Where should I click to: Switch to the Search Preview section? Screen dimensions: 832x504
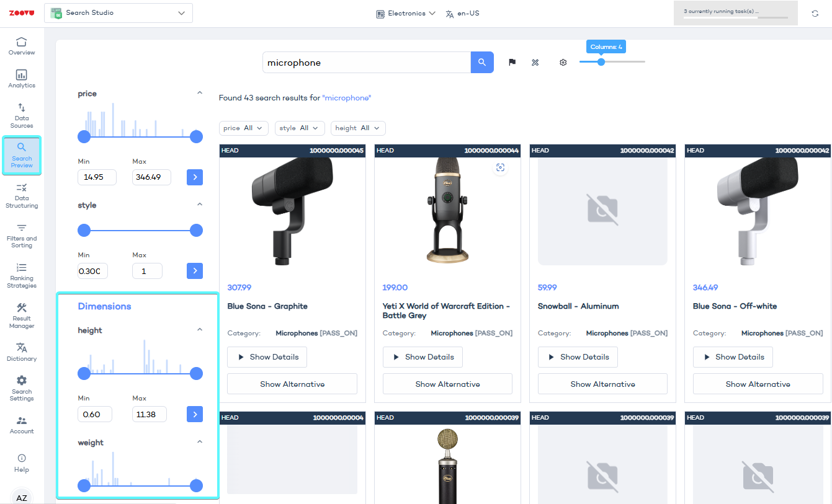coord(21,155)
